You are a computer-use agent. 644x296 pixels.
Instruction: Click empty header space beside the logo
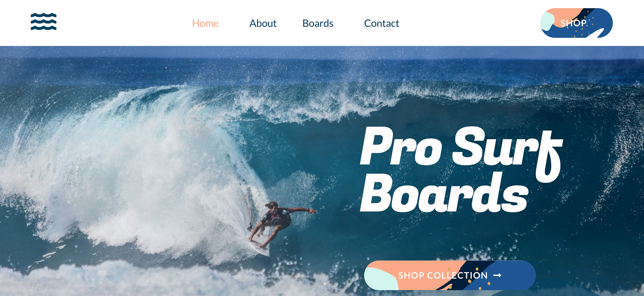pos(123,23)
